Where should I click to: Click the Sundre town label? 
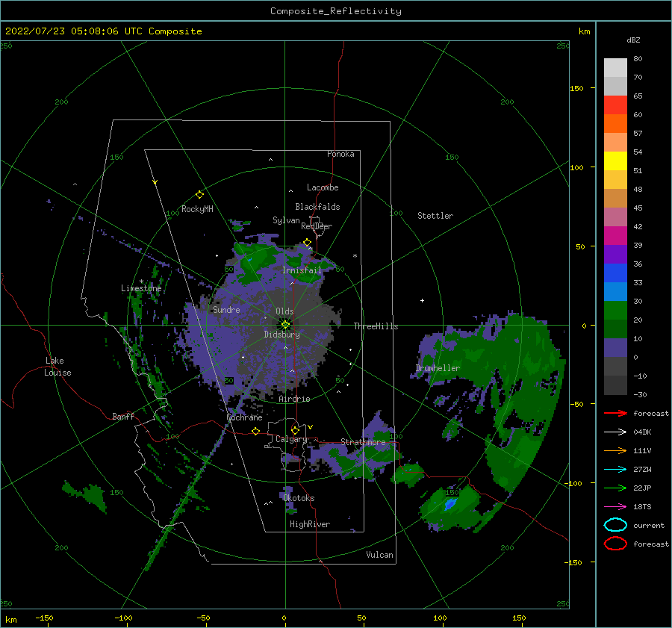tap(226, 309)
